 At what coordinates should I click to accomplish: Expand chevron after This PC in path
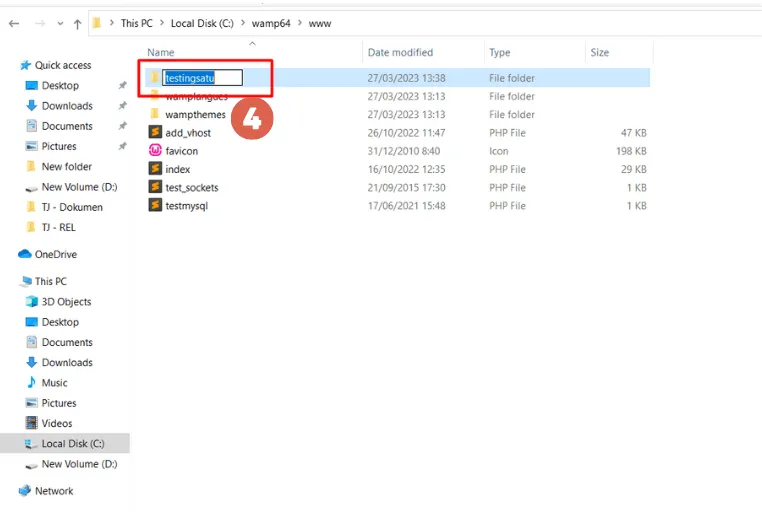[161, 23]
